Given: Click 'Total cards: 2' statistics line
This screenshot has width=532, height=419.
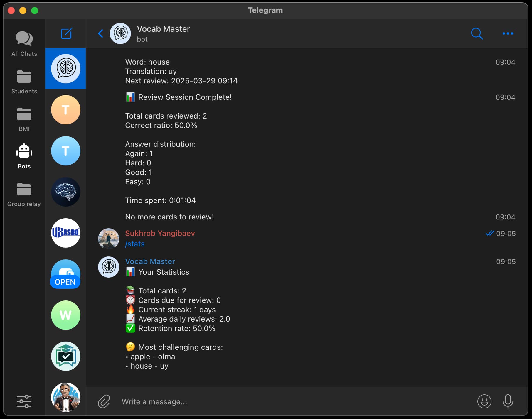Looking at the screenshot, I should coord(162,291).
